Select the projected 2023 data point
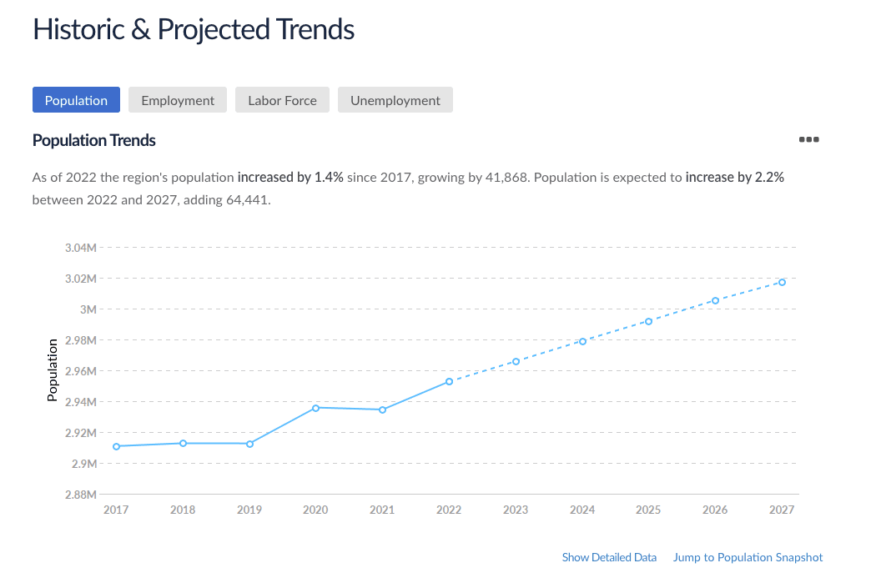871x588 pixels. click(x=516, y=361)
